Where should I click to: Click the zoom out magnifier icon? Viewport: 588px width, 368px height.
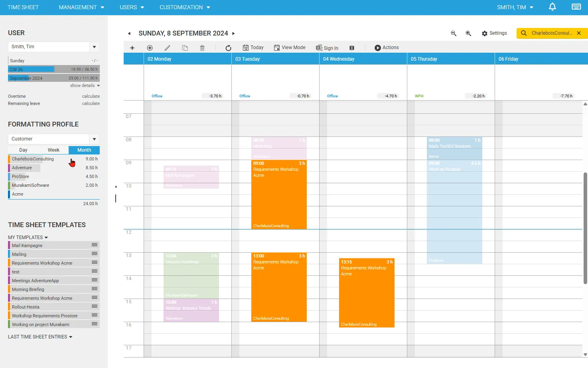point(454,33)
